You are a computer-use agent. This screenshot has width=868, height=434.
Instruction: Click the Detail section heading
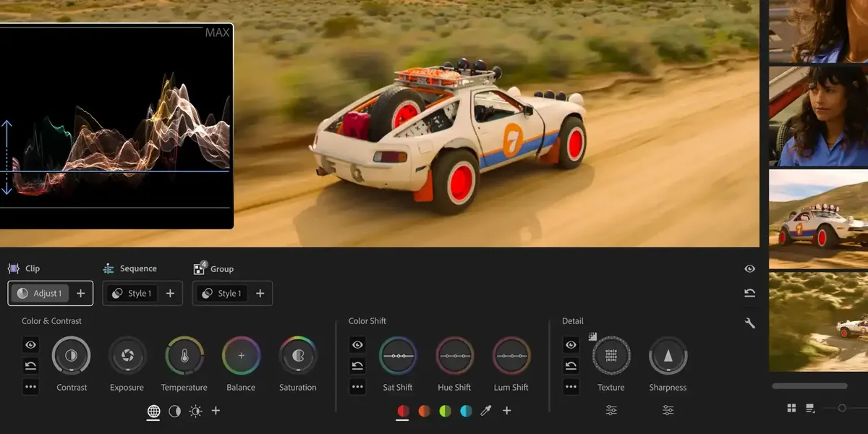tap(573, 321)
